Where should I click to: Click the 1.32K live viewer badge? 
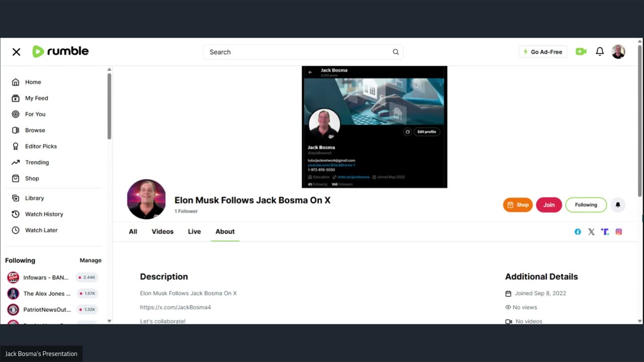pos(87,310)
